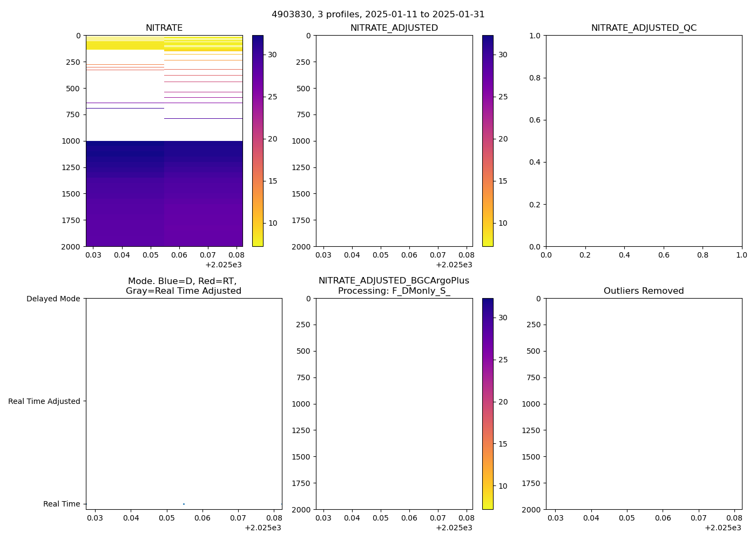756x540 pixels.
Task: Click the +2.025e3 offset under the NITRATE plot
Action: [224, 265]
